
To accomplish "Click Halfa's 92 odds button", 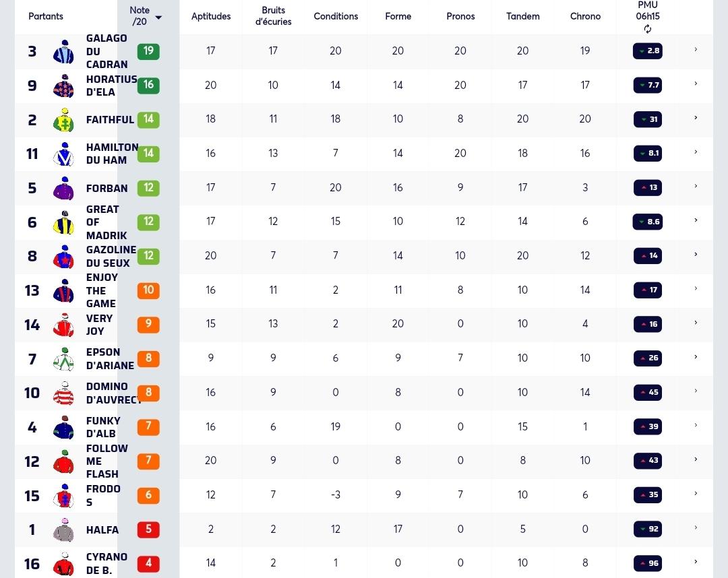I will point(648,529).
